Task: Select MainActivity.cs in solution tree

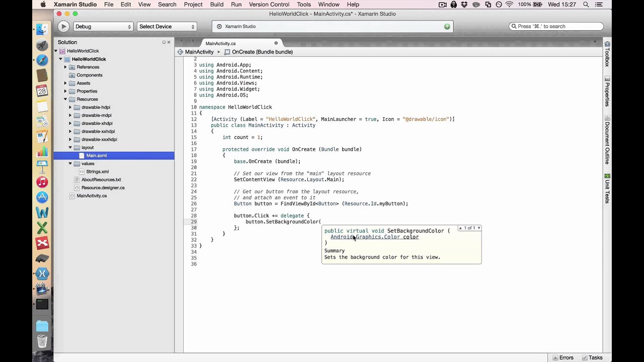Action: click(x=92, y=196)
